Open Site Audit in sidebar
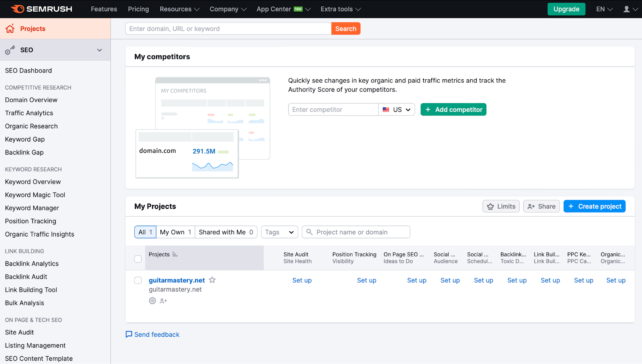The image size is (642, 364). [x=19, y=332]
